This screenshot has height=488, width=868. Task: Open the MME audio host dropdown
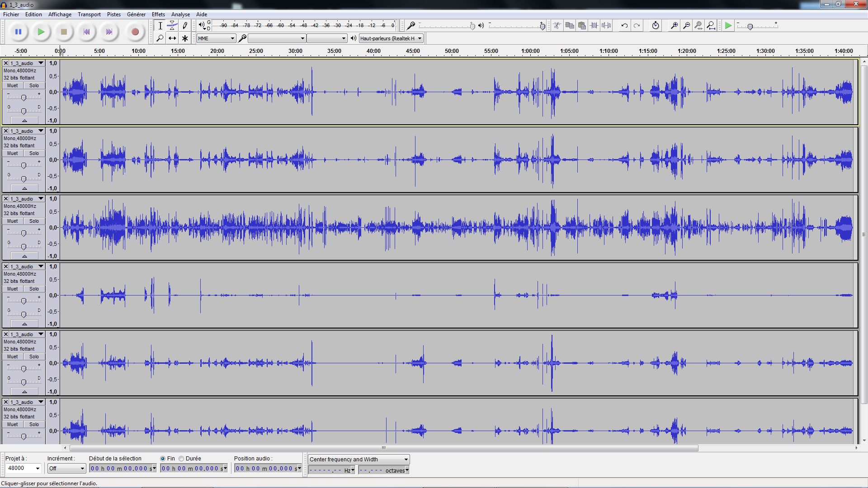click(x=216, y=38)
